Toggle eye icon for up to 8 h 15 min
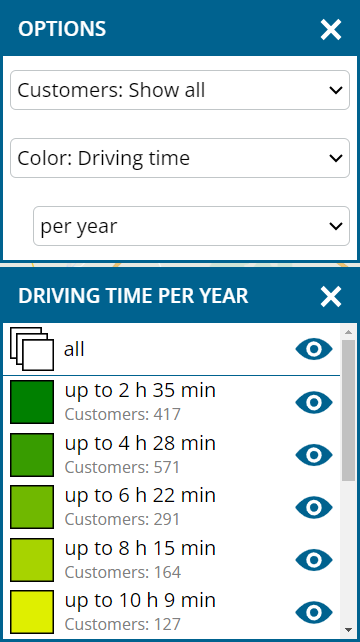Screen dimensions: 360x642 coord(314,560)
